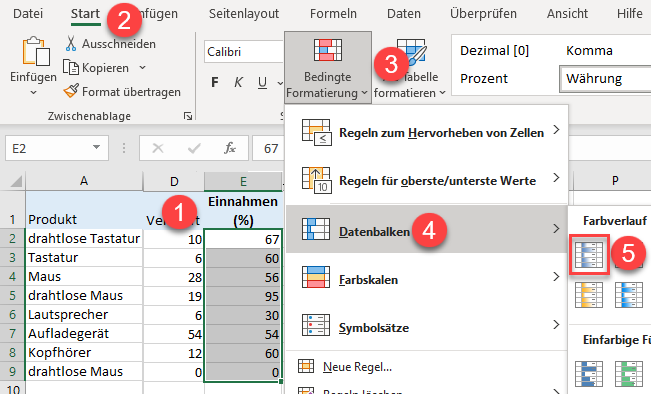651x394 pixels.
Task: Click the Einfügen clipboard paste icon
Action: (x=36, y=51)
